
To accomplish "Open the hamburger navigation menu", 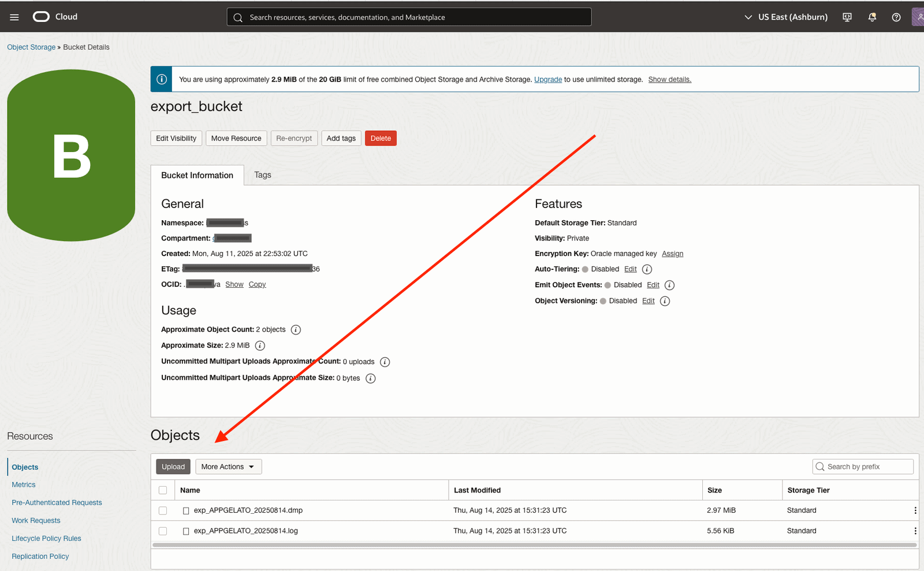I will 14,17.
